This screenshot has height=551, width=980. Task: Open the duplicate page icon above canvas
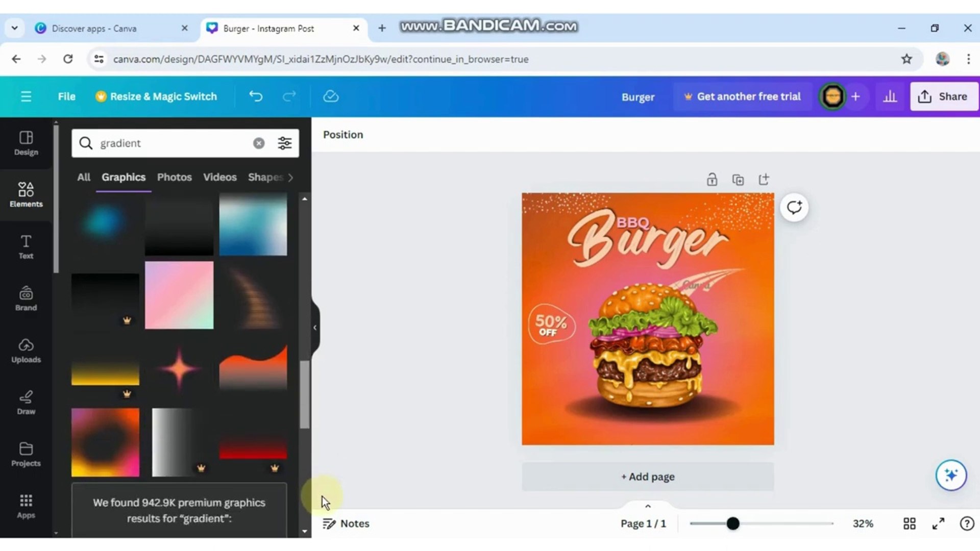click(738, 180)
